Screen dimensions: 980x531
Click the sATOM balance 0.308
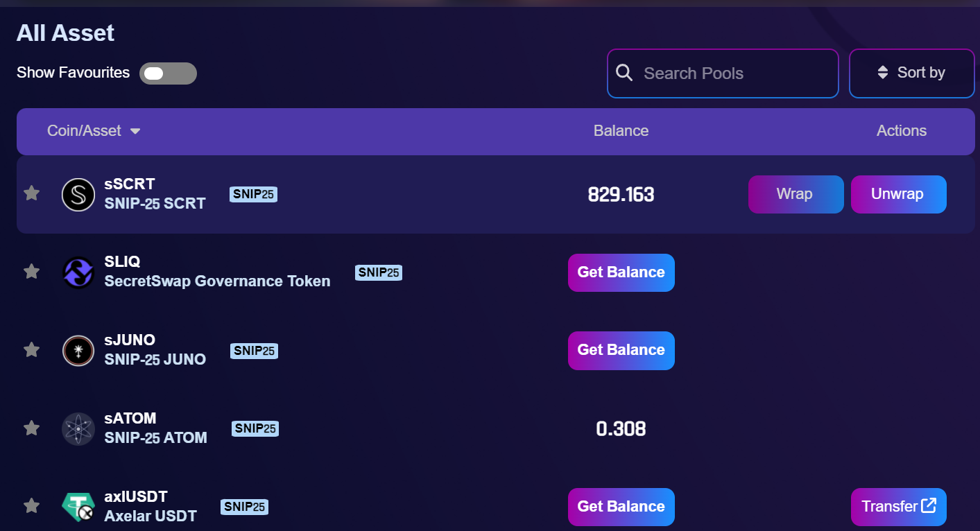coord(621,429)
